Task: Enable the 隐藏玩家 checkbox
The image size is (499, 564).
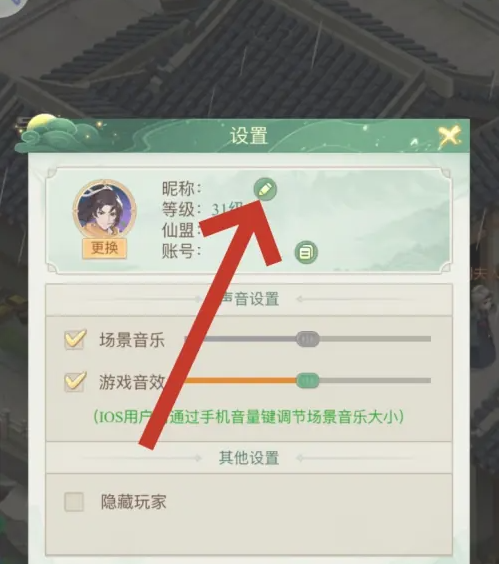Action: pos(74,502)
